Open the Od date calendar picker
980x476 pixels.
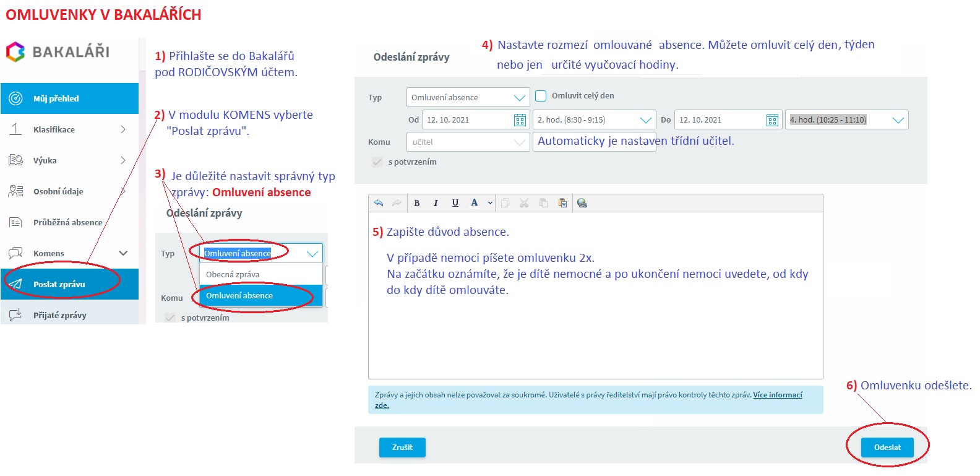point(520,120)
